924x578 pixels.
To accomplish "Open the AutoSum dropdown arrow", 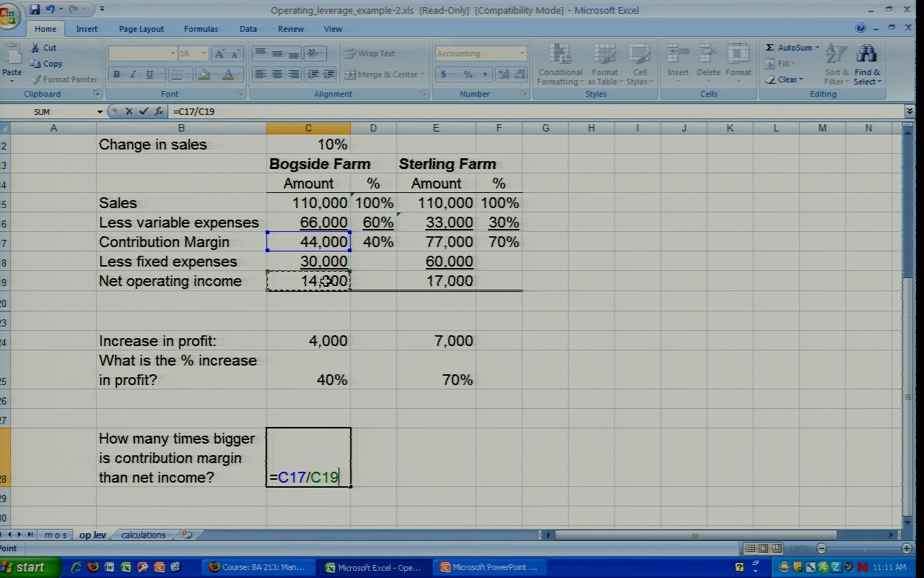I will click(816, 48).
